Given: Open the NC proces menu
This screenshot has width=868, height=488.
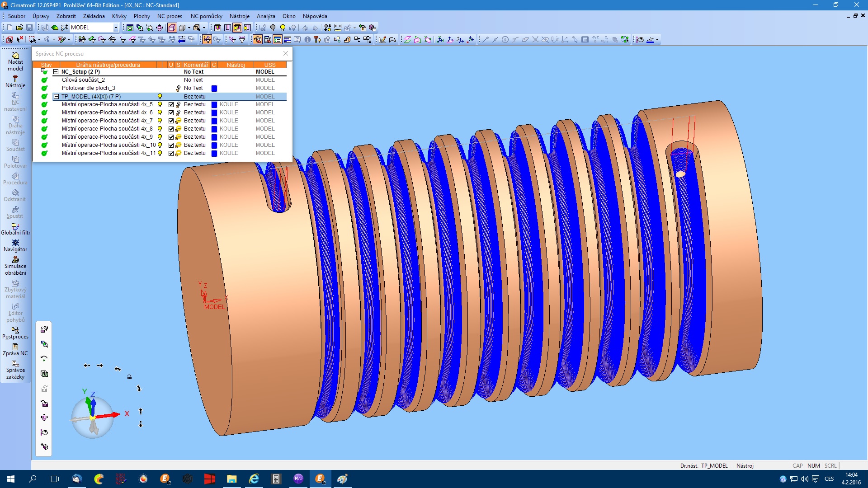Looking at the screenshot, I should click(170, 16).
